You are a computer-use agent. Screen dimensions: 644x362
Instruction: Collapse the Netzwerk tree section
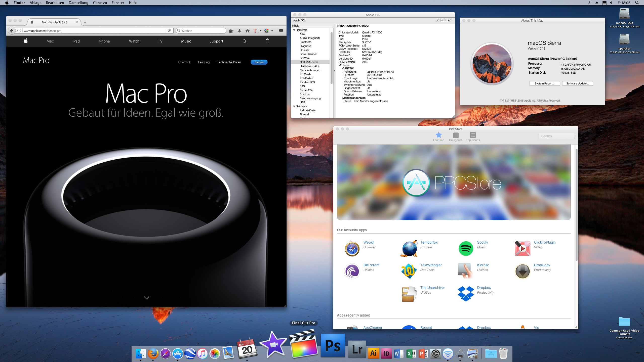click(294, 106)
